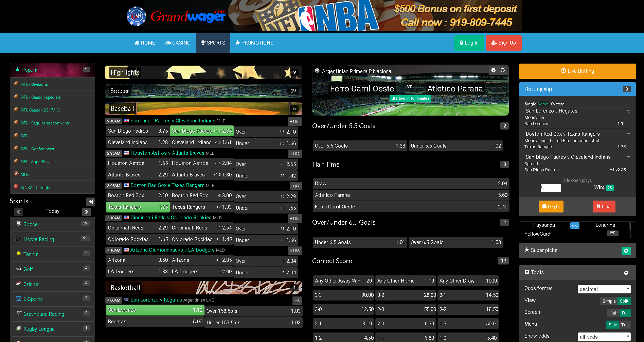Image resolution: width=644 pixels, height=342 pixels.
Task: Select correct score '2-1' at 8.19
Action: point(343,324)
